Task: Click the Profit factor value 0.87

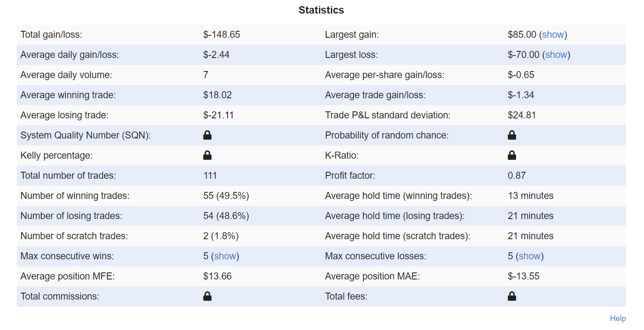Action: [517, 175]
